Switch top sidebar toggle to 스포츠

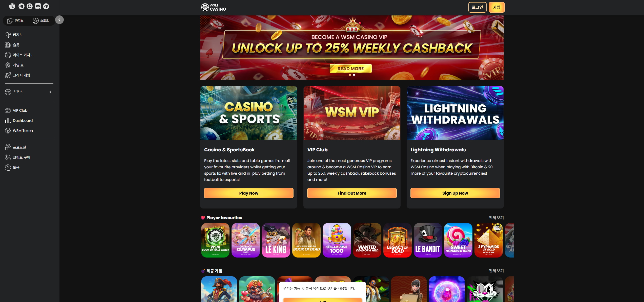[41, 20]
